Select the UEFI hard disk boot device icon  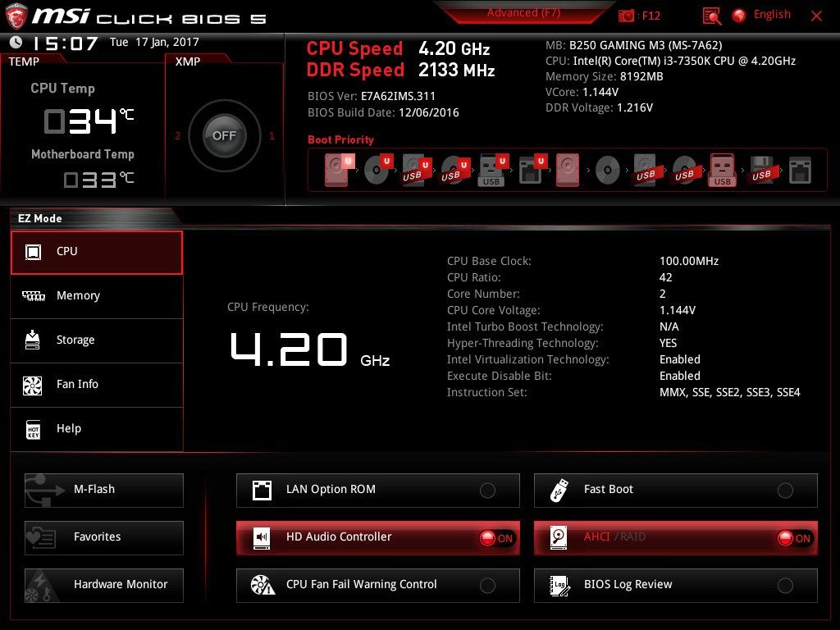(x=339, y=170)
